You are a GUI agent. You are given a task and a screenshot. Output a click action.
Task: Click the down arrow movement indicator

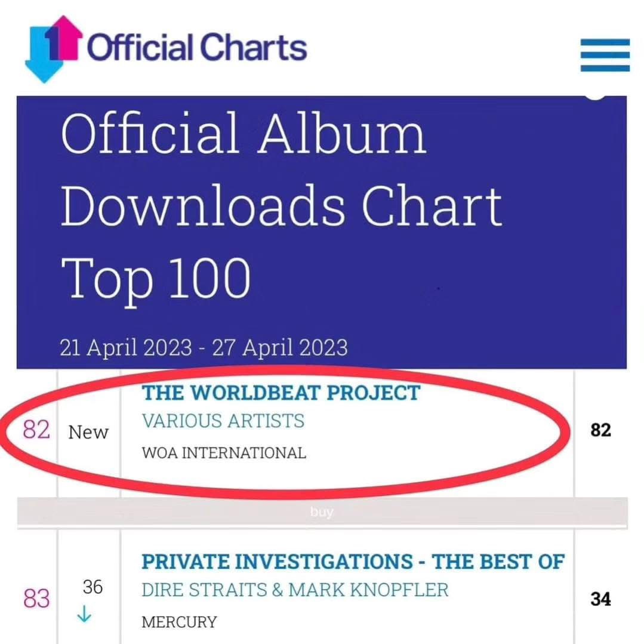[x=85, y=614]
